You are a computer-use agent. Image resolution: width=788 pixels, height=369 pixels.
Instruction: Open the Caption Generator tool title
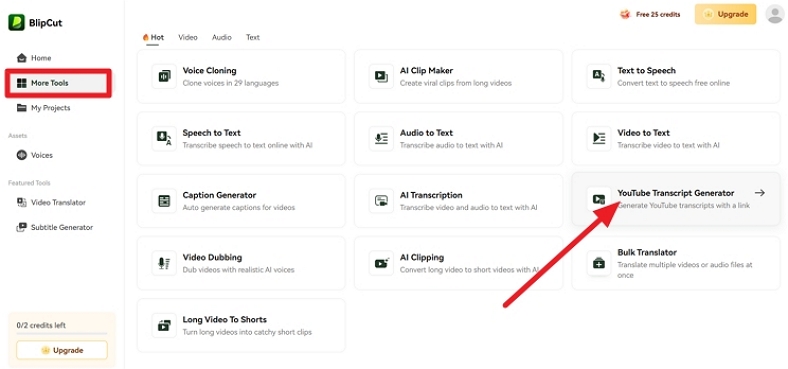coord(219,195)
